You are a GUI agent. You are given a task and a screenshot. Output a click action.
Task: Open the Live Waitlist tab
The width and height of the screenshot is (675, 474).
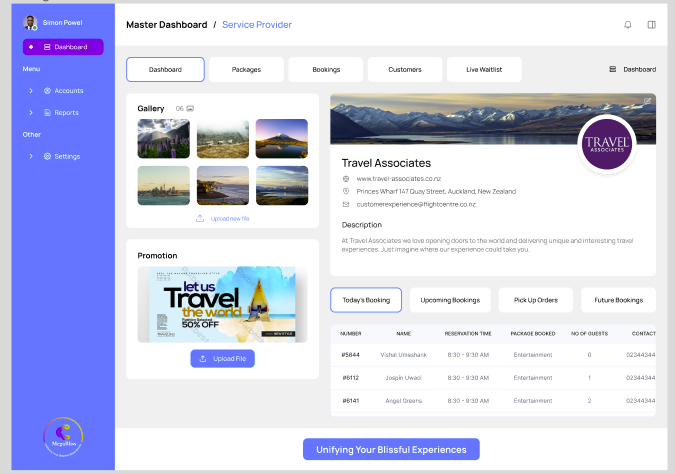pyautogui.click(x=484, y=69)
